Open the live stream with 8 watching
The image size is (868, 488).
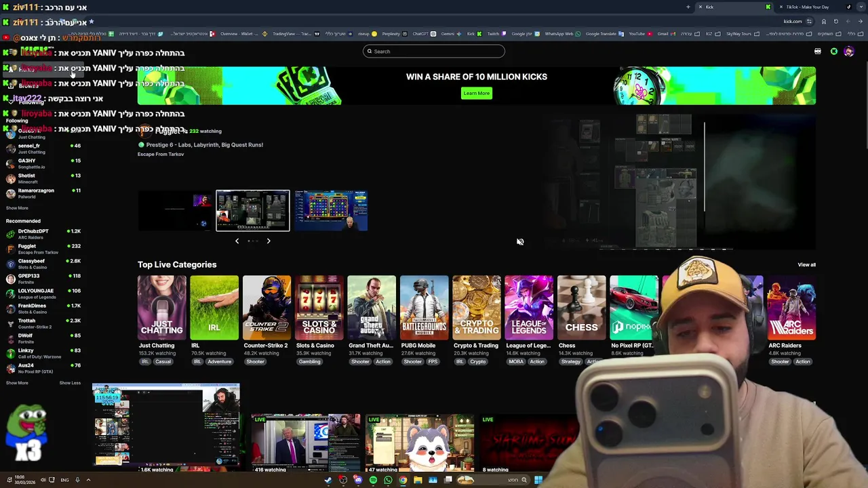(529, 444)
